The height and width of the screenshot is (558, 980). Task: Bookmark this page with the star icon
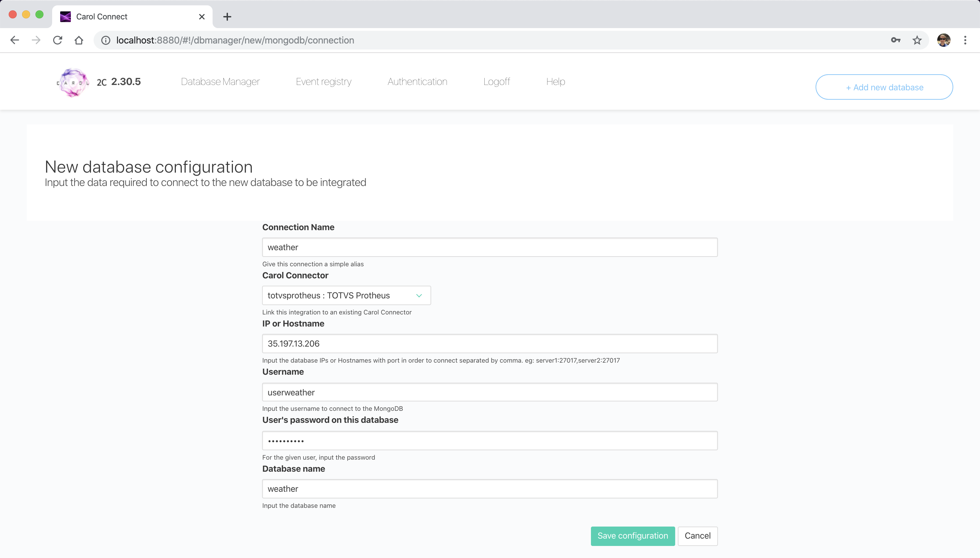coord(917,40)
